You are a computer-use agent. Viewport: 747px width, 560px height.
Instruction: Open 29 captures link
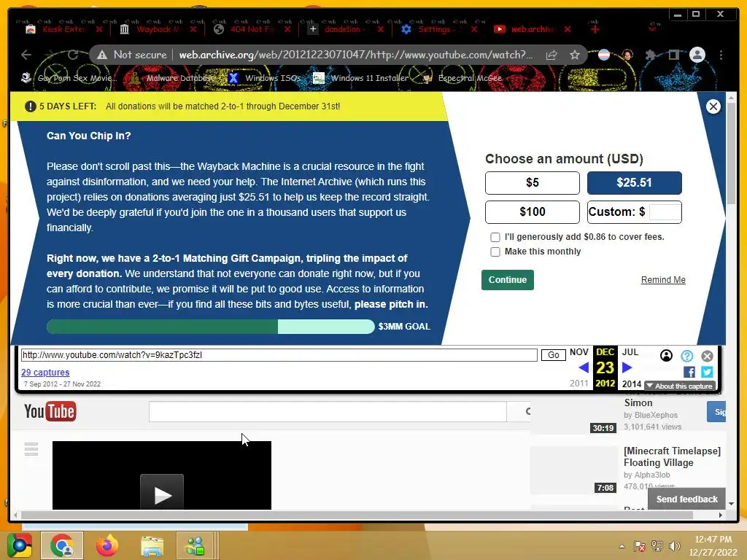[x=45, y=373]
